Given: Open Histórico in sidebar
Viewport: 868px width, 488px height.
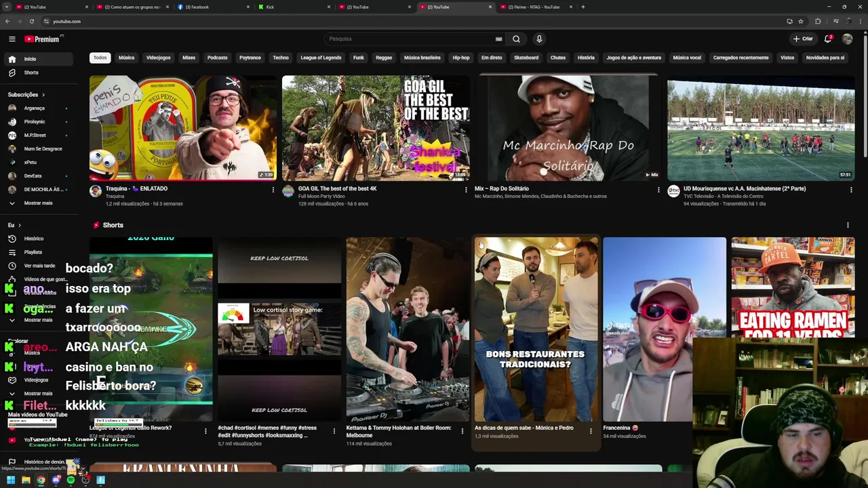Looking at the screenshot, I should 39,239.
